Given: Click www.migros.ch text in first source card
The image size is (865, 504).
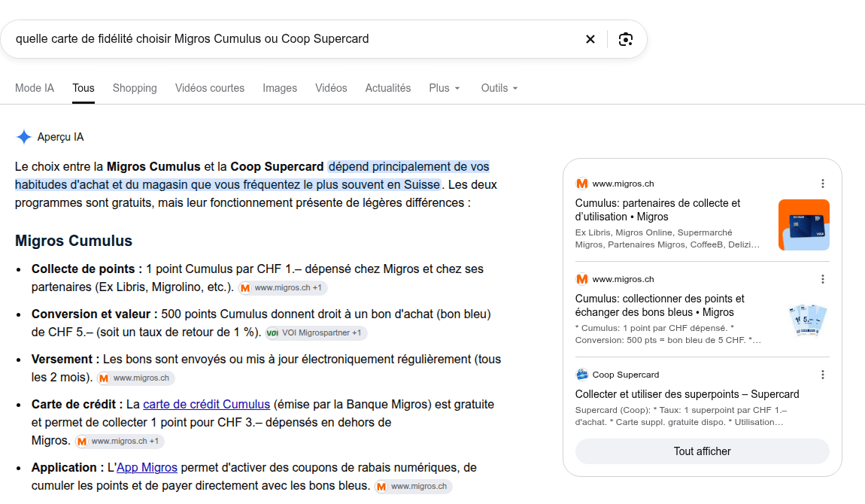Looking at the screenshot, I should (x=623, y=184).
